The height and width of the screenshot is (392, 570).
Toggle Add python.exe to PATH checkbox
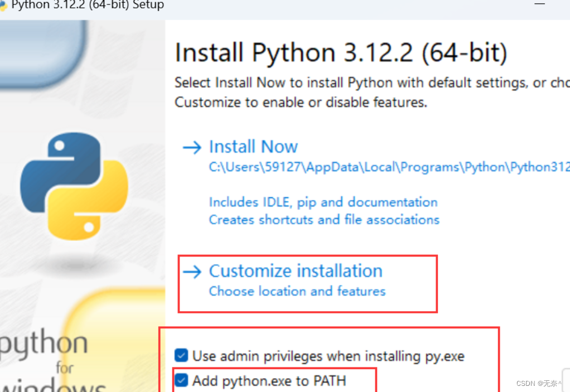point(181,380)
